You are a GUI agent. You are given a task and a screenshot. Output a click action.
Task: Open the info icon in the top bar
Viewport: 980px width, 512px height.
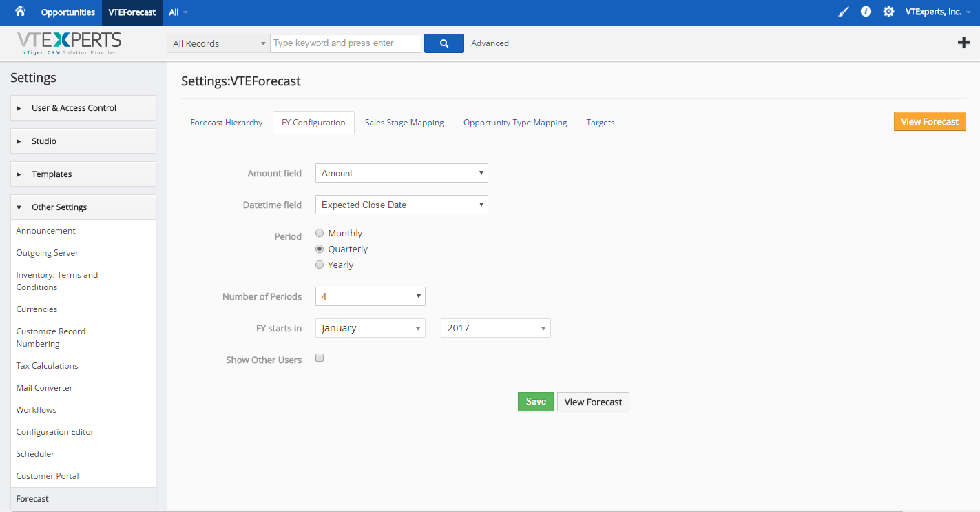866,12
